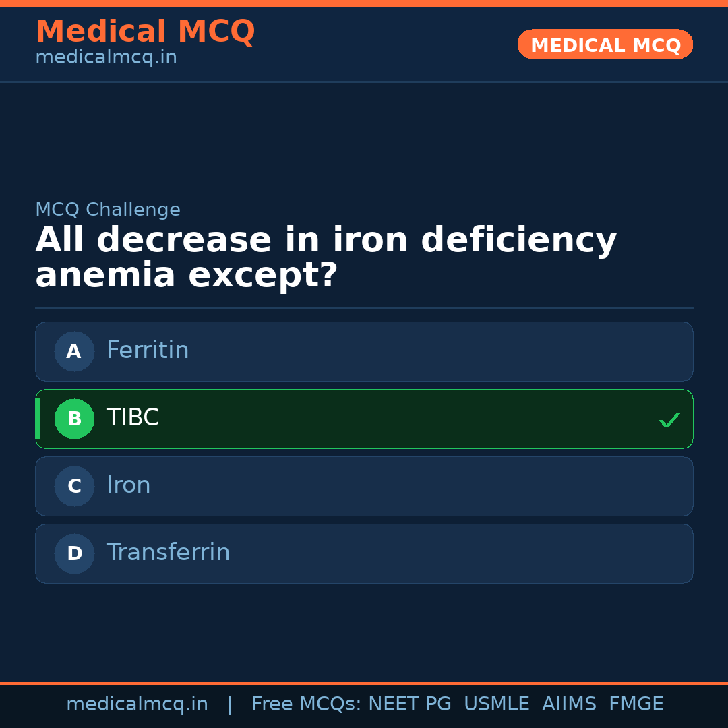Image resolution: width=728 pixels, height=728 pixels.
Task: Click the TIBC answer text
Action: coord(133,418)
